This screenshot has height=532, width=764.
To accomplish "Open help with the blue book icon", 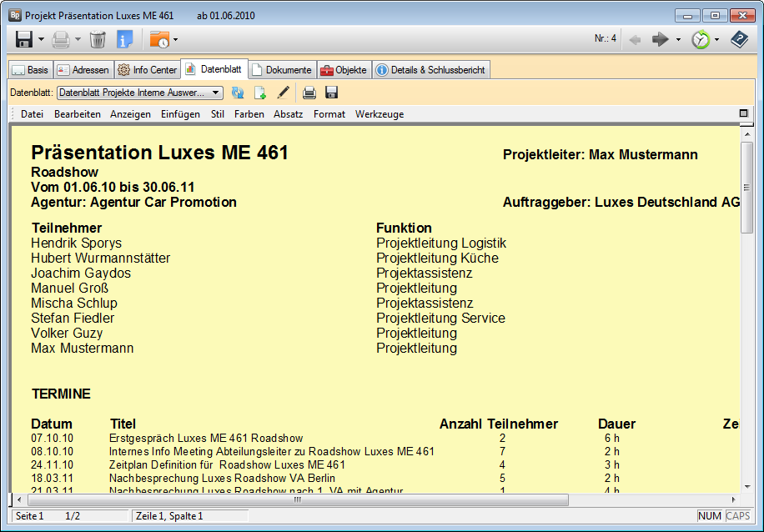I will point(738,38).
